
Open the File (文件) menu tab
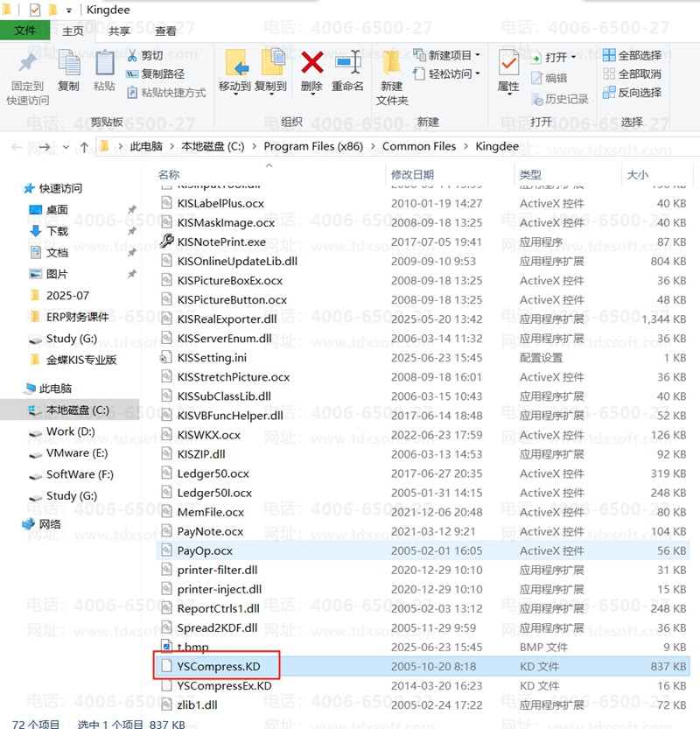click(25, 31)
